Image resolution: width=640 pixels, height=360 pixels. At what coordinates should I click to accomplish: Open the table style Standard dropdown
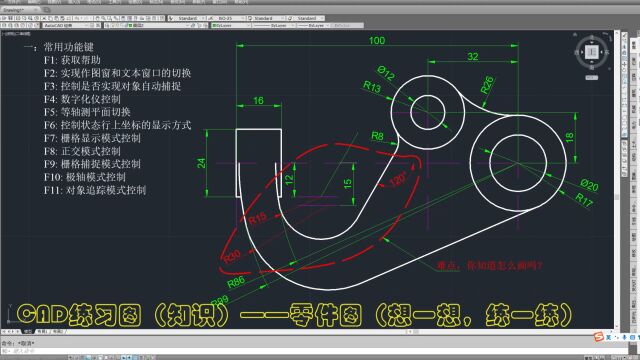[268, 18]
